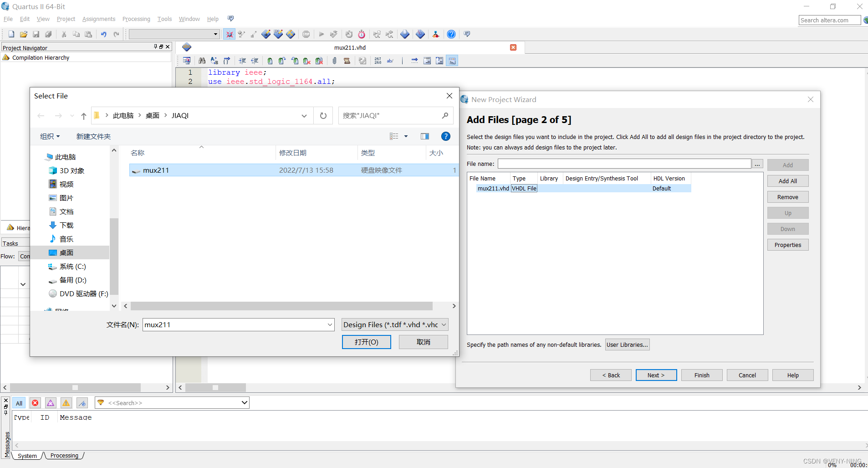Click the horizontal scrollbar in file list

tap(281, 306)
